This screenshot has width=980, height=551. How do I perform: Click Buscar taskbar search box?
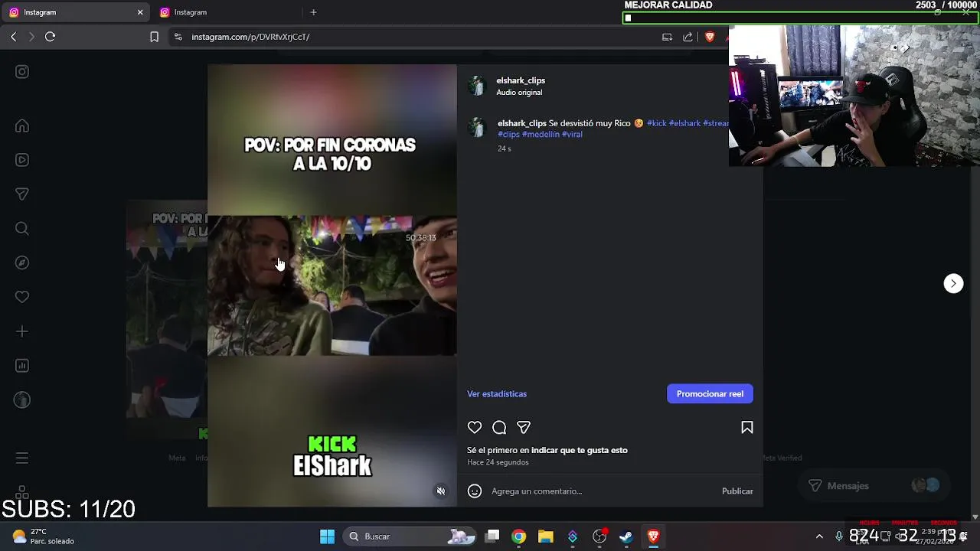[x=411, y=536]
